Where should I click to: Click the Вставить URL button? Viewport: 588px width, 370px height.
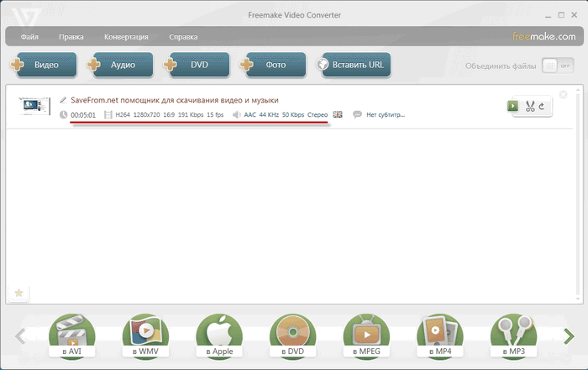(354, 65)
